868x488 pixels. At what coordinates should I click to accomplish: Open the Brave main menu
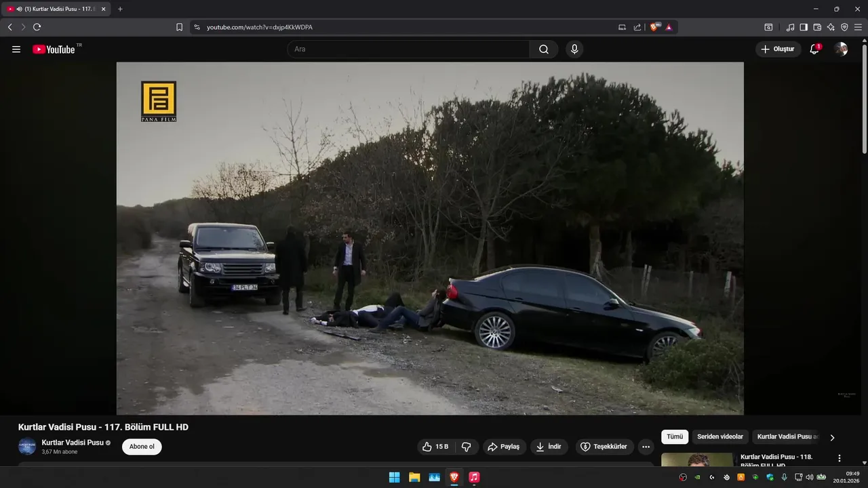click(858, 27)
